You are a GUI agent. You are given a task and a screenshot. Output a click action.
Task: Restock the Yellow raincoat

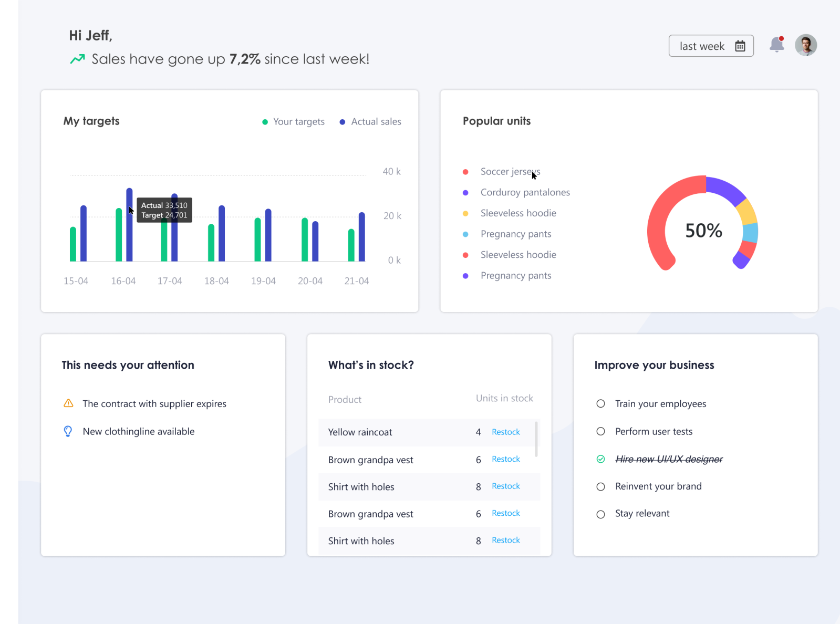pyautogui.click(x=506, y=432)
